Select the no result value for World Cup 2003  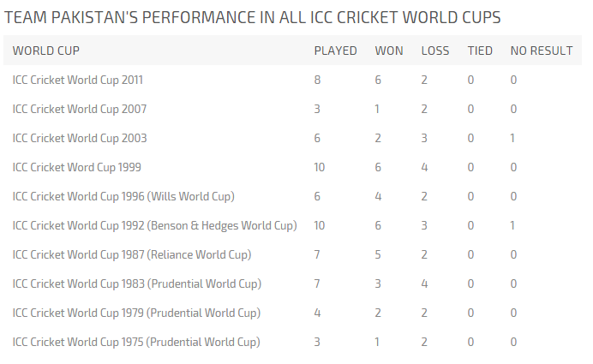pyautogui.click(x=513, y=138)
